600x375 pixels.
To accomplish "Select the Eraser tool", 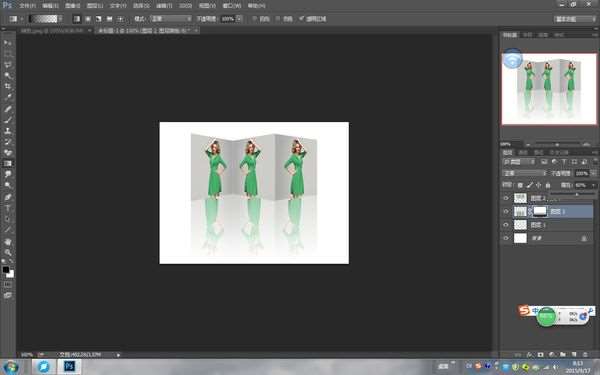I will coord(8,153).
